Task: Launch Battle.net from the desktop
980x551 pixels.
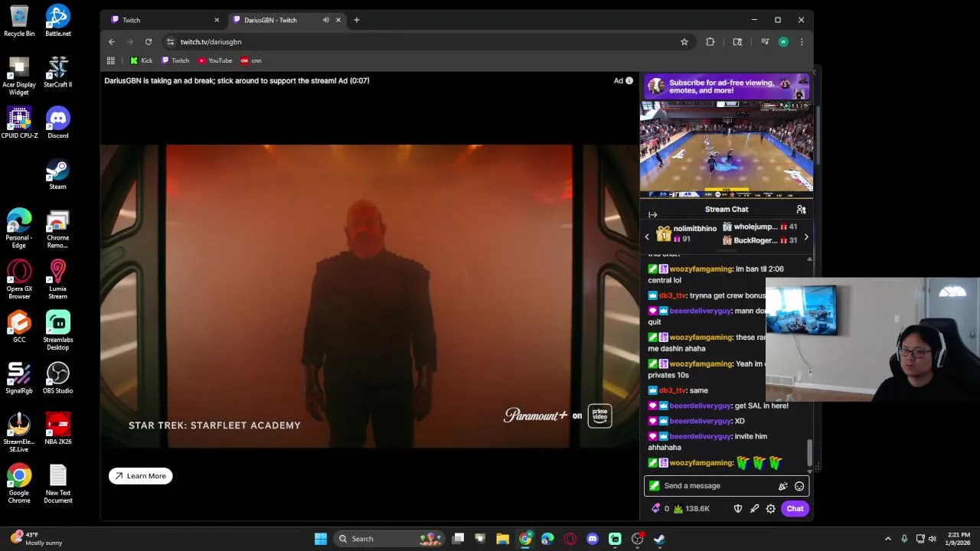Action: pos(58,21)
